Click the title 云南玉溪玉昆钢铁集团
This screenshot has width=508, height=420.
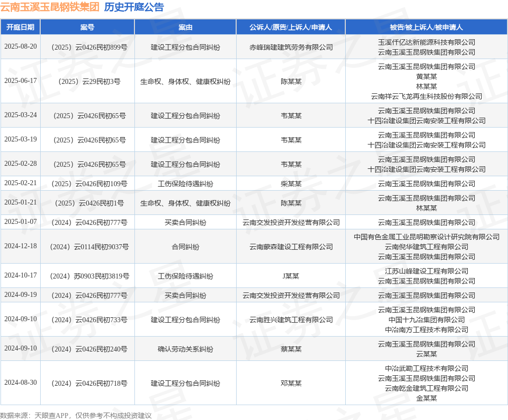click(50, 7)
